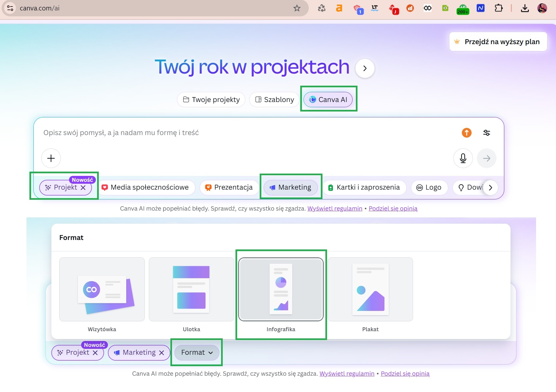This screenshot has height=392, width=556.
Task: Click the right chevron to see more categories
Action: tap(490, 187)
